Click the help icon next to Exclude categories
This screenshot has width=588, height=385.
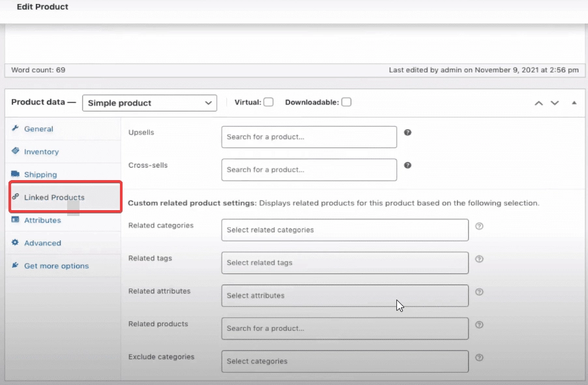coord(479,357)
